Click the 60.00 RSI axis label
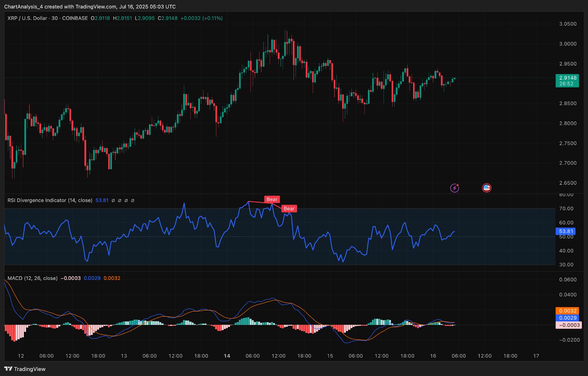The height and width of the screenshot is (376, 588). (x=566, y=222)
